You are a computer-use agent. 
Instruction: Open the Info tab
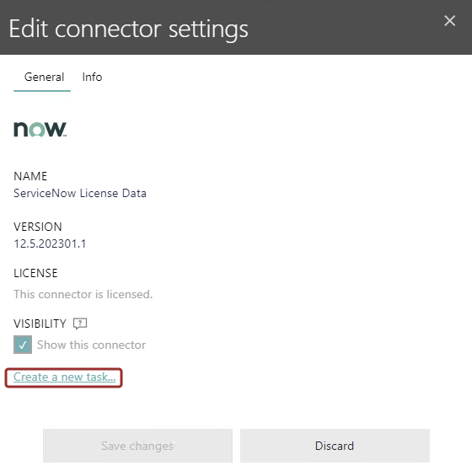(x=92, y=78)
